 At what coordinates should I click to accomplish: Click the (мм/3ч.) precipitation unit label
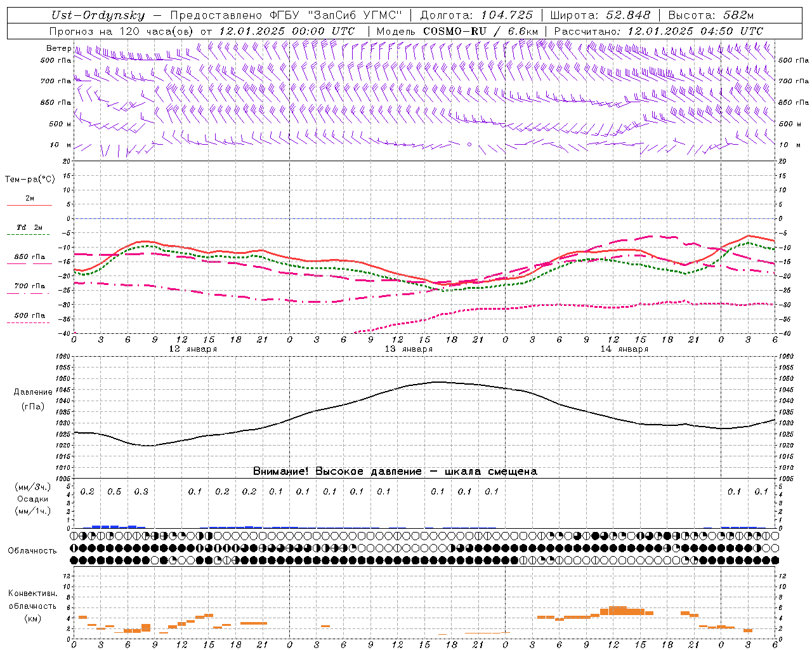[x=32, y=487]
